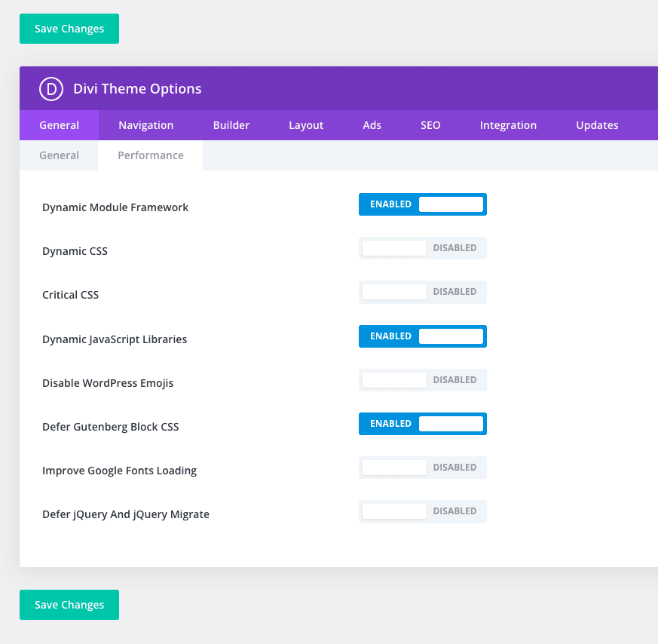Switch off Defer Gutenberg Block CSS
658x644 pixels.
pyautogui.click(x=423, y=424)
